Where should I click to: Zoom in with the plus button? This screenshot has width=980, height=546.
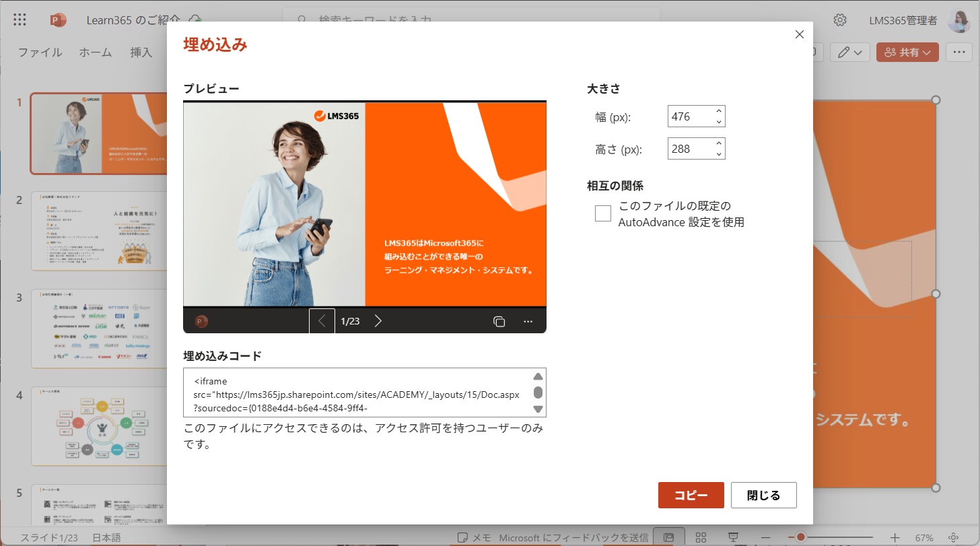pyautogui.click(x=895, y=537)
